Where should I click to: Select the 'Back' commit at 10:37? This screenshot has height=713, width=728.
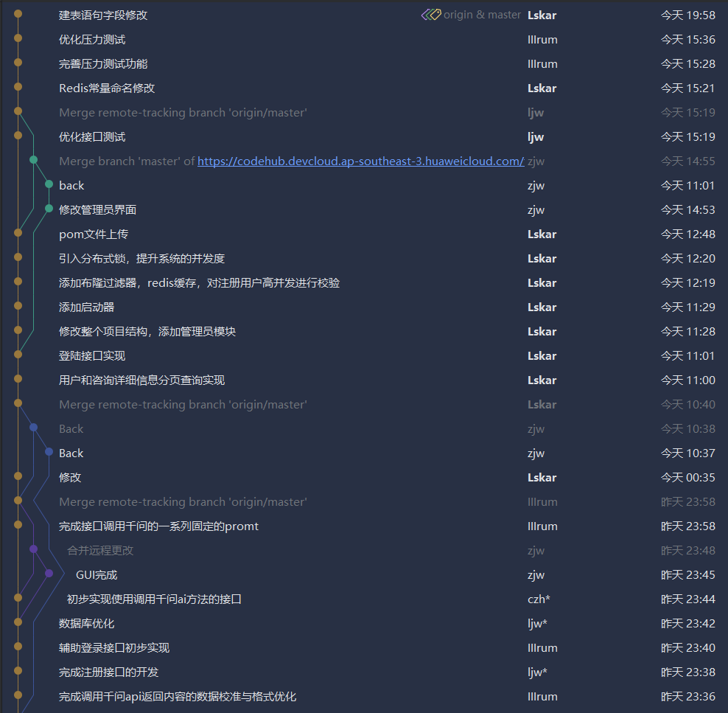[x=71, y=453]
